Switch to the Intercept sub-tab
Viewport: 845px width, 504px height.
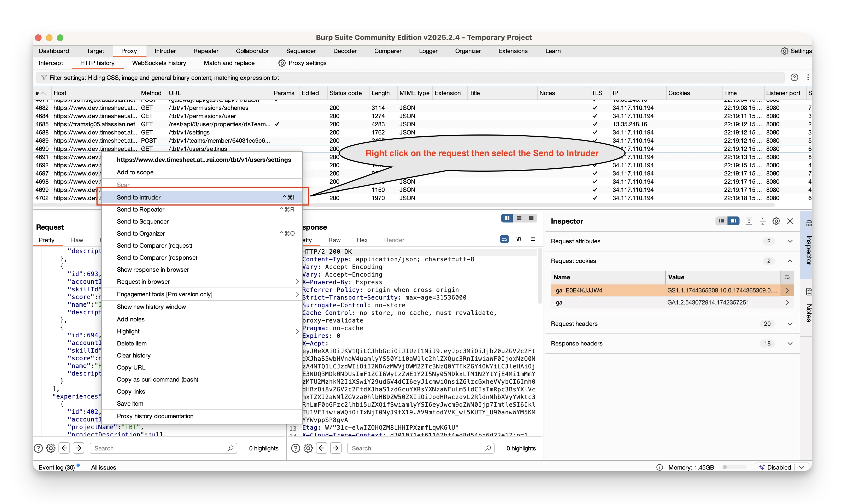coord(51,63)
